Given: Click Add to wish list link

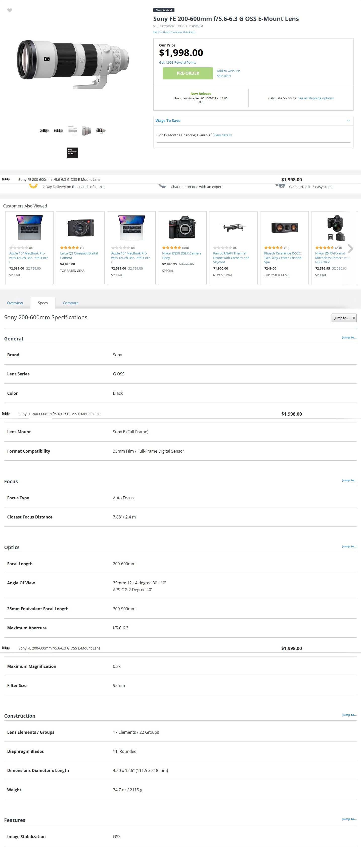Looking at the screenshot, I should coord(228,71).
